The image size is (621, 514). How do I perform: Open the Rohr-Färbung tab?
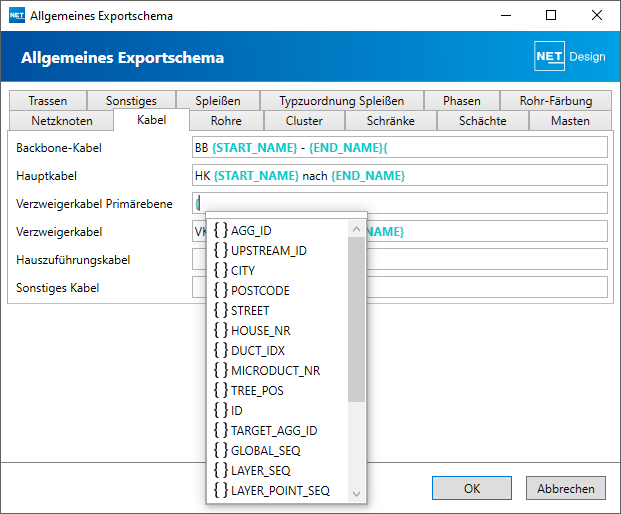pyautogui.click(x=556, y=101)
